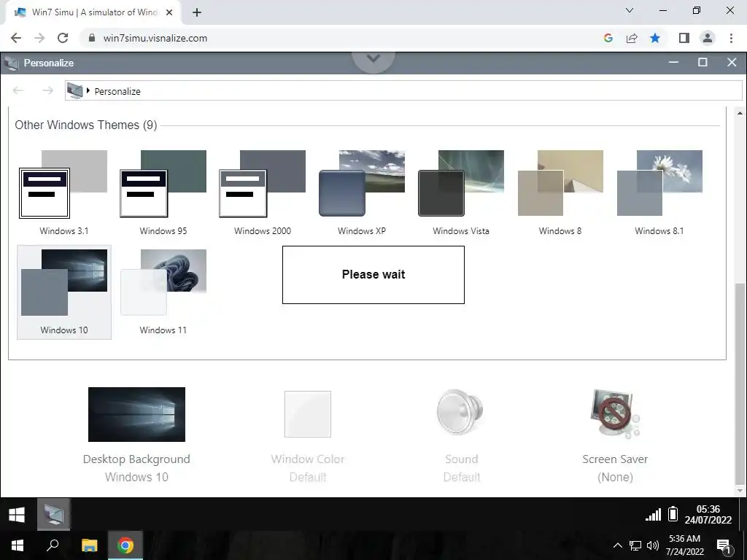Go back in the Personalize window
This screenshot has width=747, height=560.
tap(18, 90)
